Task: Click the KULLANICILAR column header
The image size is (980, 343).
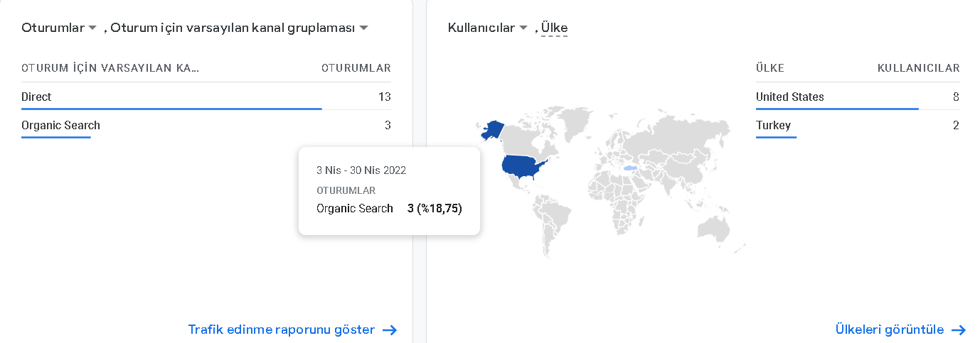Action: [919, 68]
